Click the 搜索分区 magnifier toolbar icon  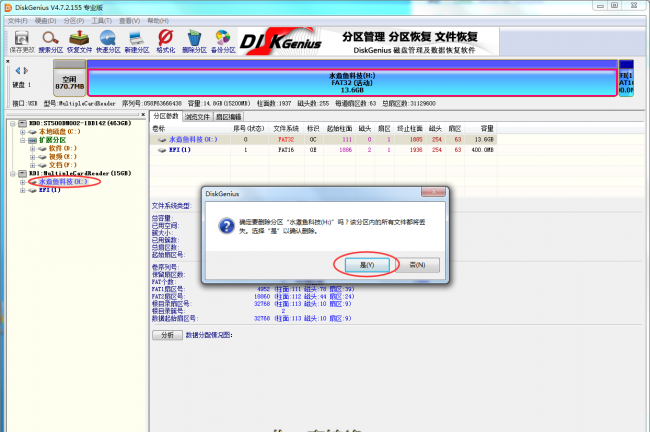click(x=51, y=41)
